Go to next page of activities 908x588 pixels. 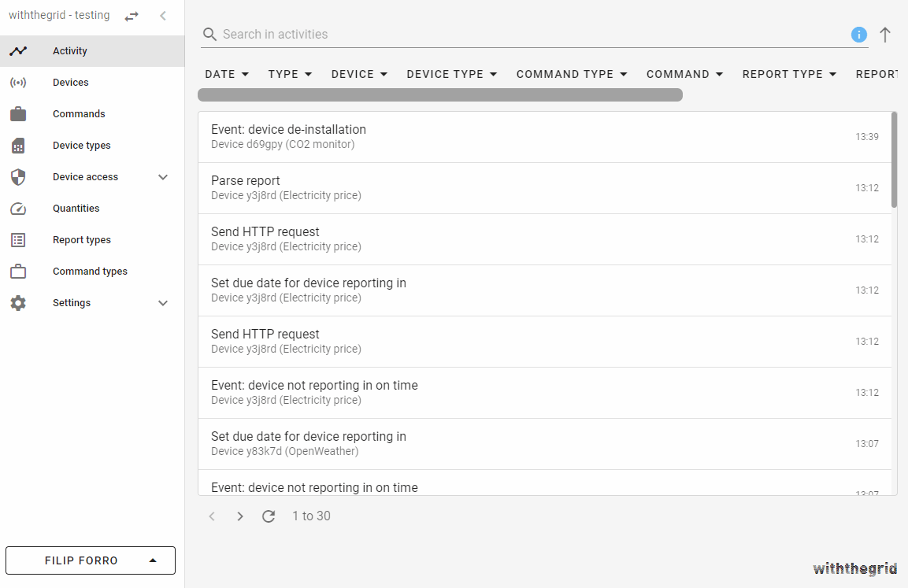point(240,516)
